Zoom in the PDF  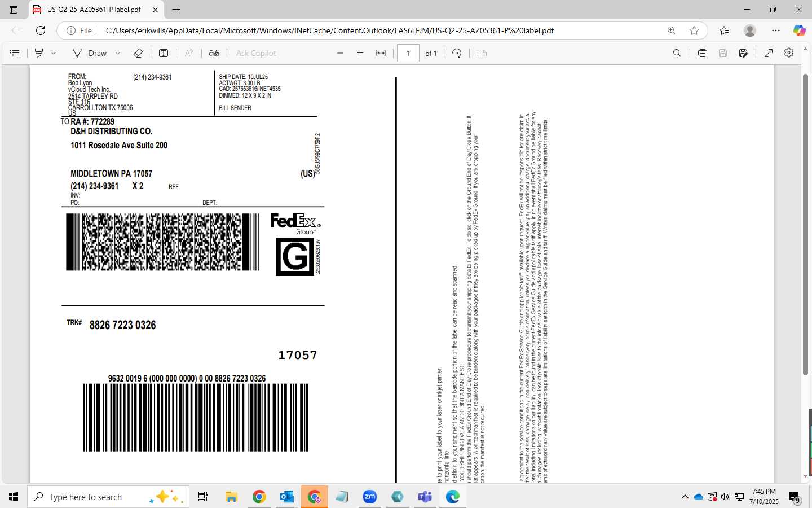[360, 53]
